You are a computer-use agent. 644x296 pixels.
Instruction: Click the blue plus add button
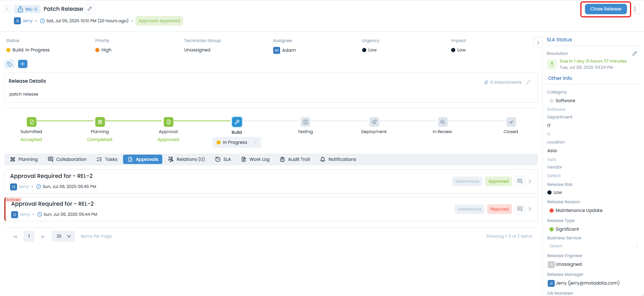coord(23,64)
